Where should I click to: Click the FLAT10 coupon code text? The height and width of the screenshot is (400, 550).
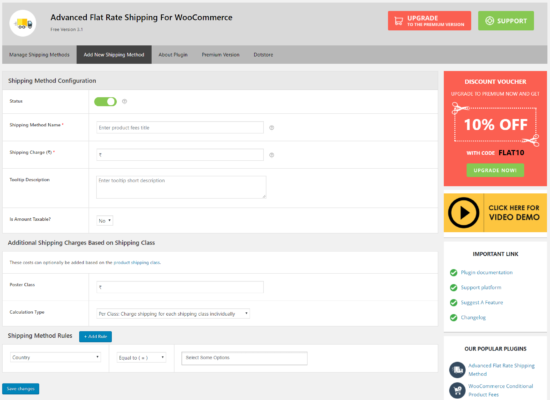(x=511, y=153)
